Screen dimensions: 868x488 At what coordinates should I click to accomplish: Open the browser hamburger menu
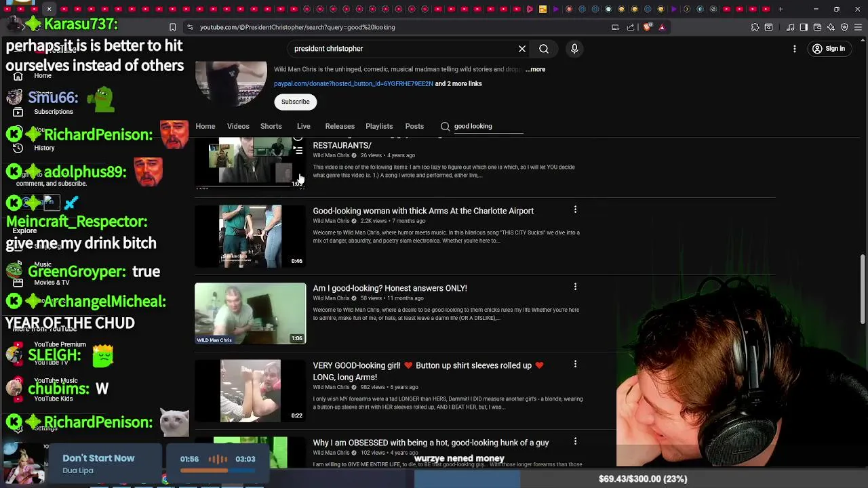[x=858, y=27]
